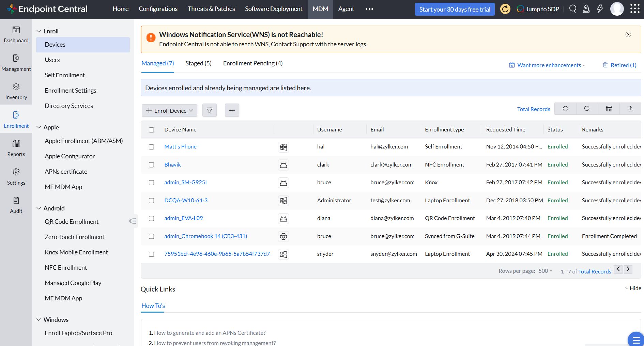This screenshot has width=644, height=346.
Task: Switch to Enrollment Pending (4) tab
Action: [253, 63]
